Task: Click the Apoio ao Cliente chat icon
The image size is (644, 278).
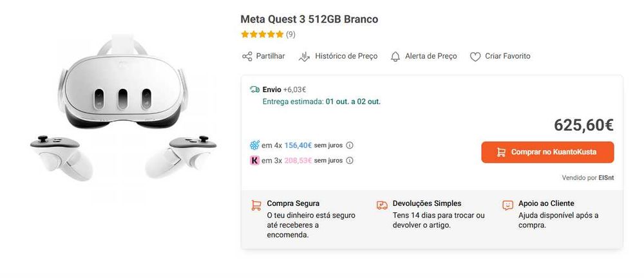Action: coord(507,205)
